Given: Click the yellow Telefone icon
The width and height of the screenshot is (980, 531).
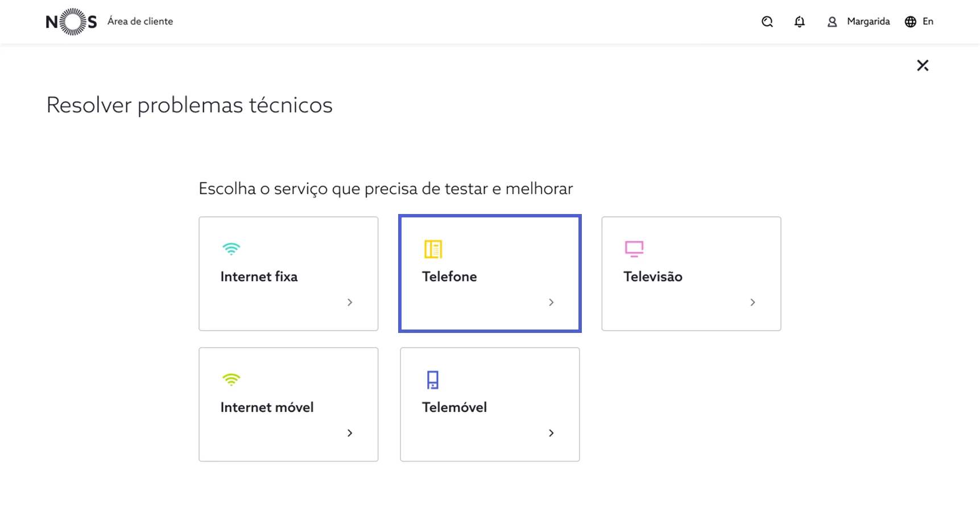Looking at the screenshot, I should tap(433, 249).
